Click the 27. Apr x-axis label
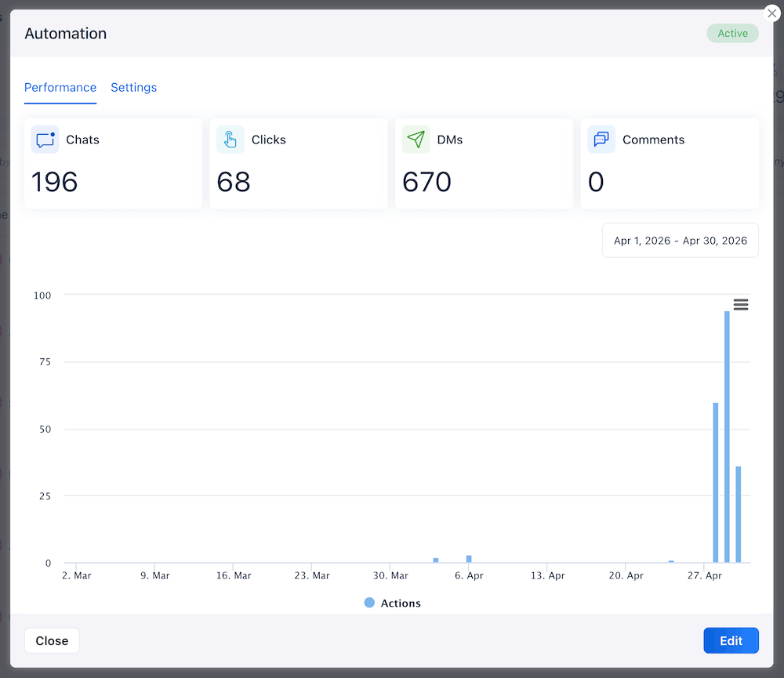The image size is (784, 678). pyautogui.click(x=705, y=575)
